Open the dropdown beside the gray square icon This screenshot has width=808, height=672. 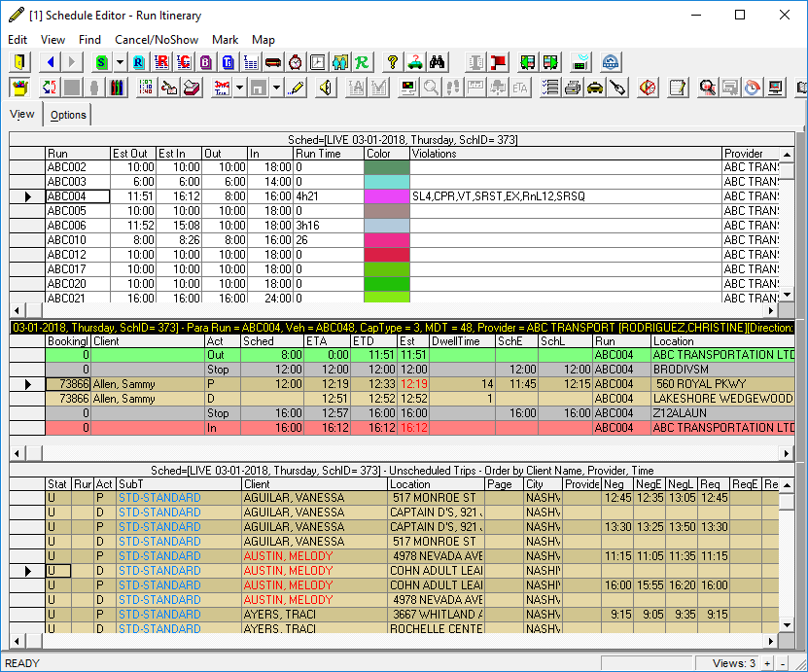click(x=274, y=87)
